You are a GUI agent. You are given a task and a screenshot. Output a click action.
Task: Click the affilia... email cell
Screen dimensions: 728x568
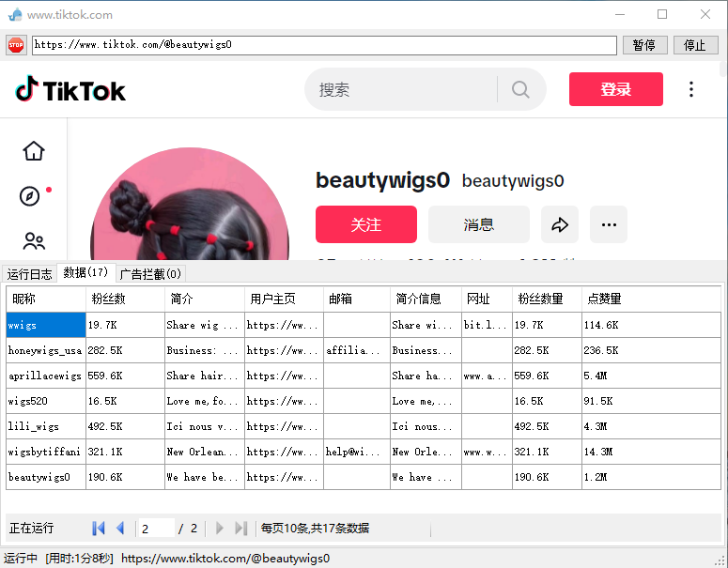357,350
